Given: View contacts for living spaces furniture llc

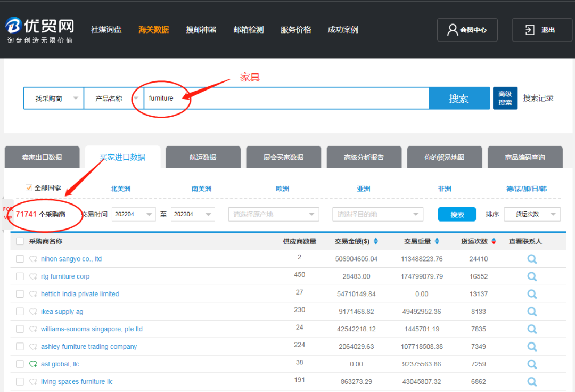Looking at the screenshot, I should coord(532,382).
